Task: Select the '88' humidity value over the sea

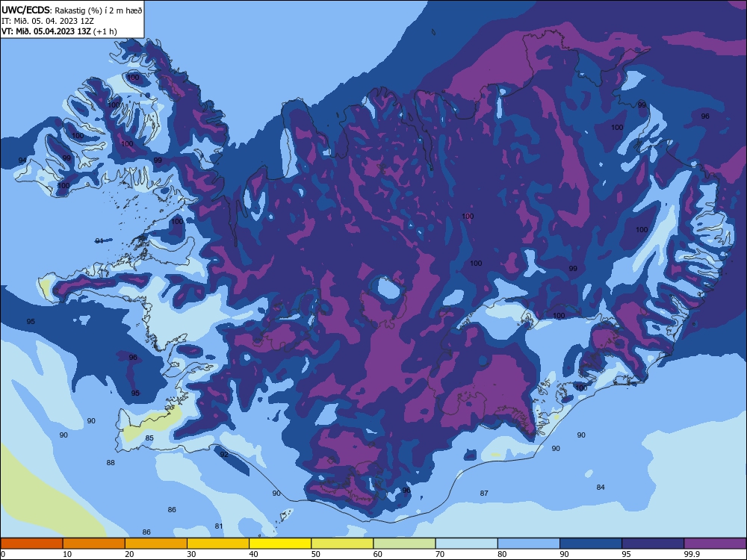Action: (111, 462)
